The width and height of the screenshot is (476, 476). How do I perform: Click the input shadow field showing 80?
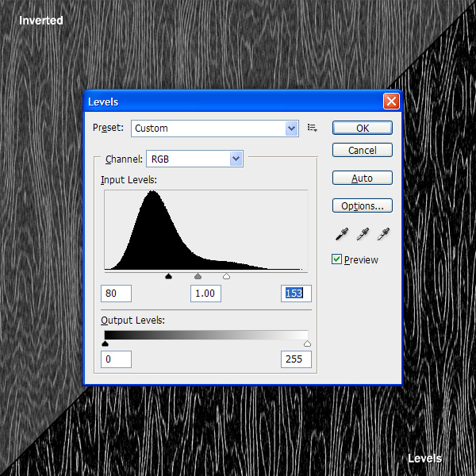[x=117, y=294]
